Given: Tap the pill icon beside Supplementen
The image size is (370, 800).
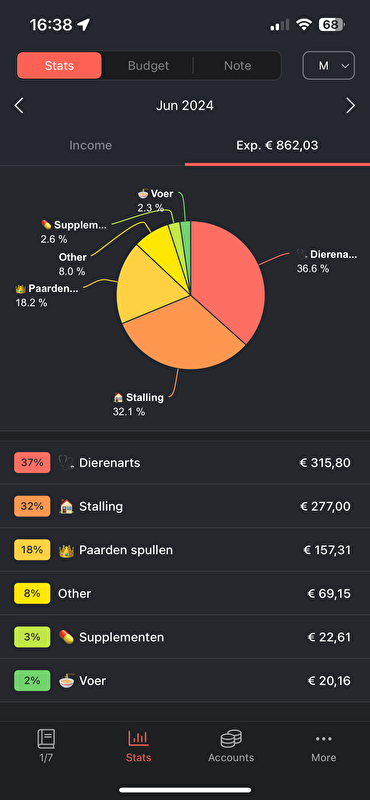Looking at the screenshot, I should click(66, 637).
